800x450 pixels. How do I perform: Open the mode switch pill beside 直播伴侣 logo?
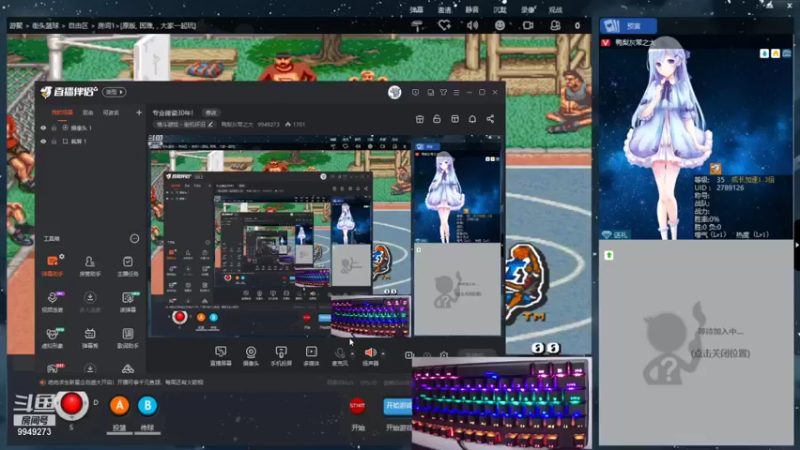[114, 92]
